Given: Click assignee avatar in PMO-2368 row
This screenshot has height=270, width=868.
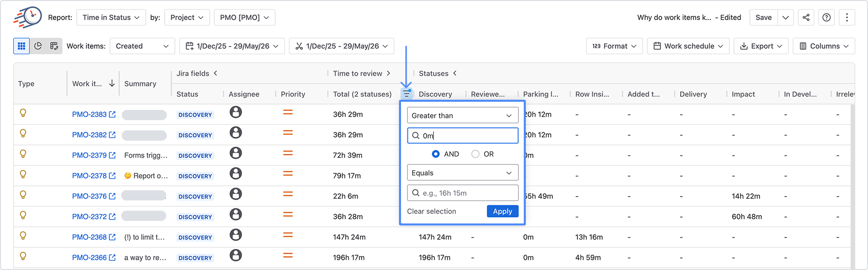Looking at the screenshot, I should pos(236,235).
